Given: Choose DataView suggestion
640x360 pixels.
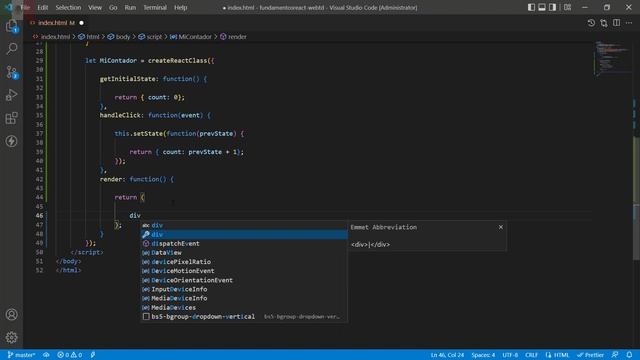Looking at the screenshot, I should coord(244,253).
